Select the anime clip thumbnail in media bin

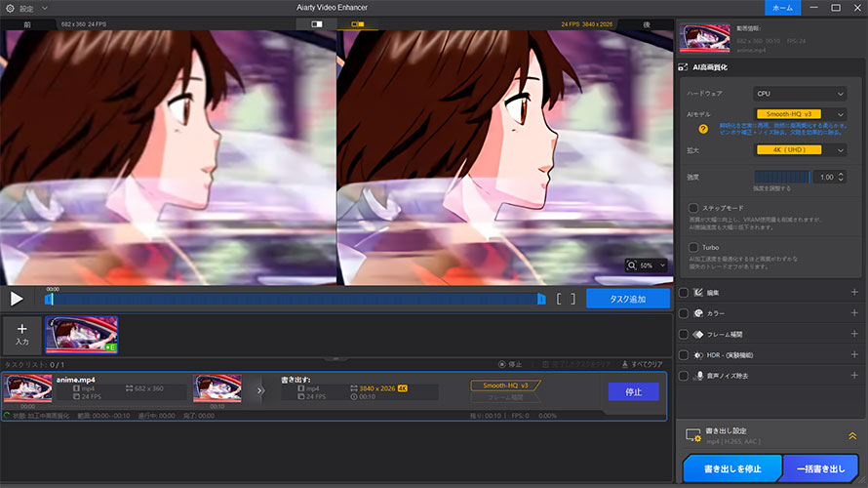click(81, 335)
